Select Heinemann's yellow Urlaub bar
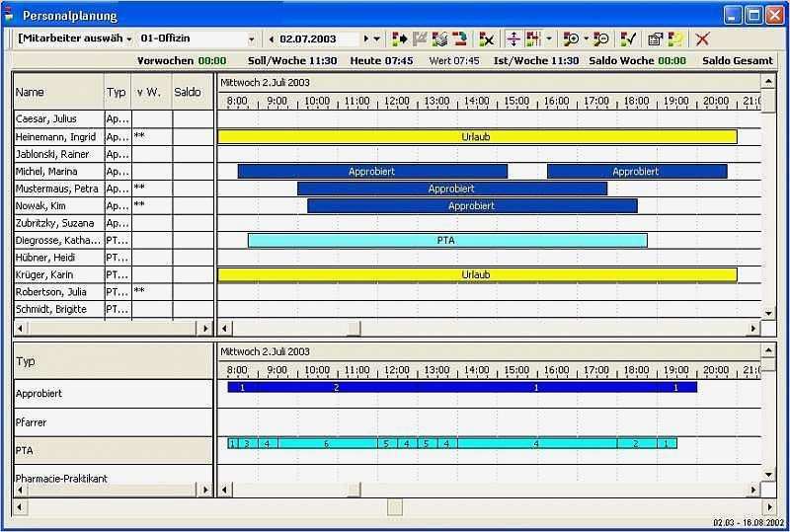 tap(476, 137)
